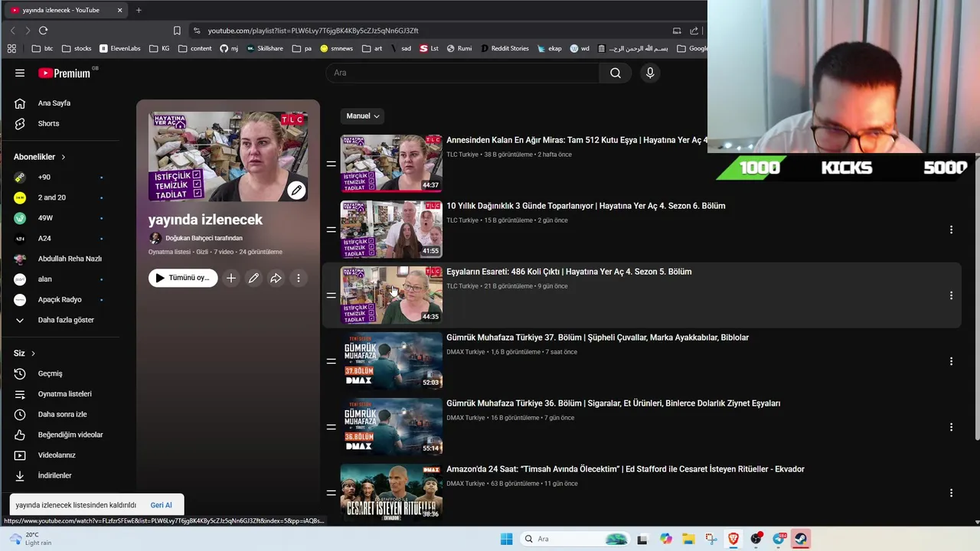Viewport: 980px width, 551px height.
Task: Open the content bookmark folder
Action: tap(195, 48)
